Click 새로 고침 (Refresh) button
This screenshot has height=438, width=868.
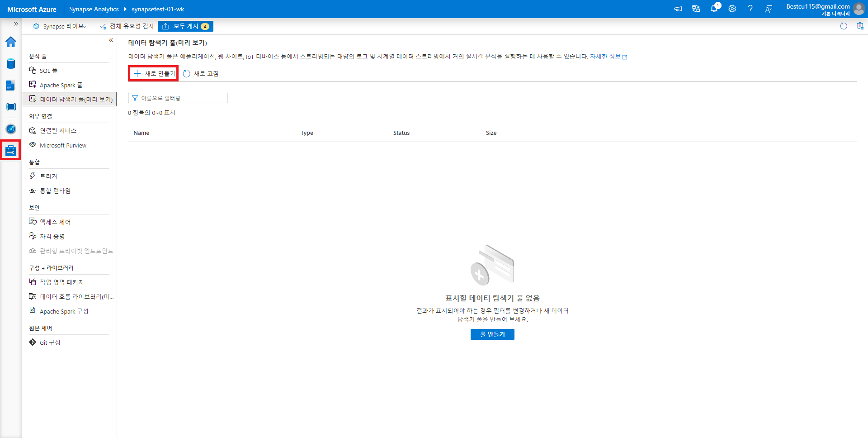point(201,74)
